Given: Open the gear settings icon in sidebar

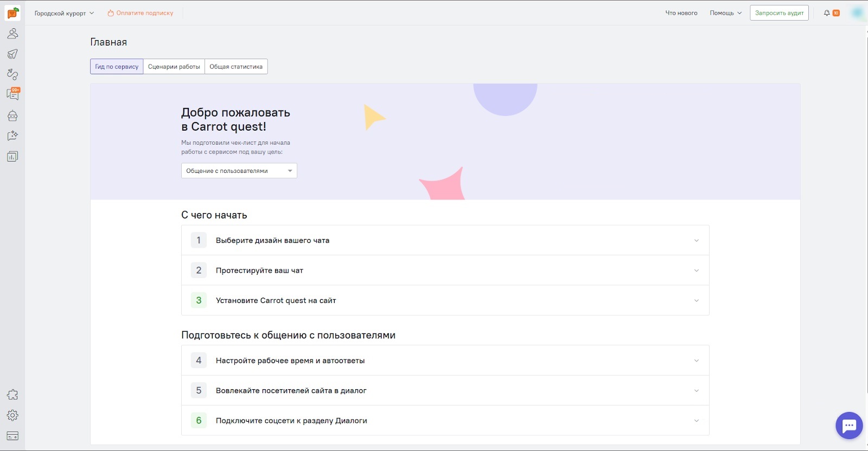Looking at the screenshot, I should [x=12, y=415].
